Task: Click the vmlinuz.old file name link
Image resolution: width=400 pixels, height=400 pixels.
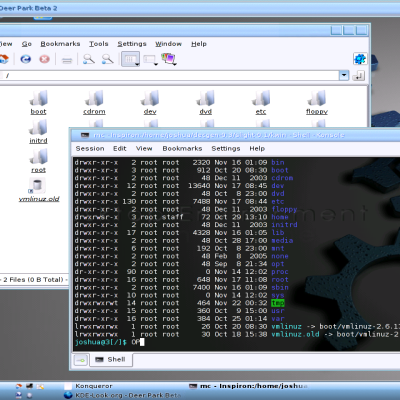Action: [x=39, y=199]
